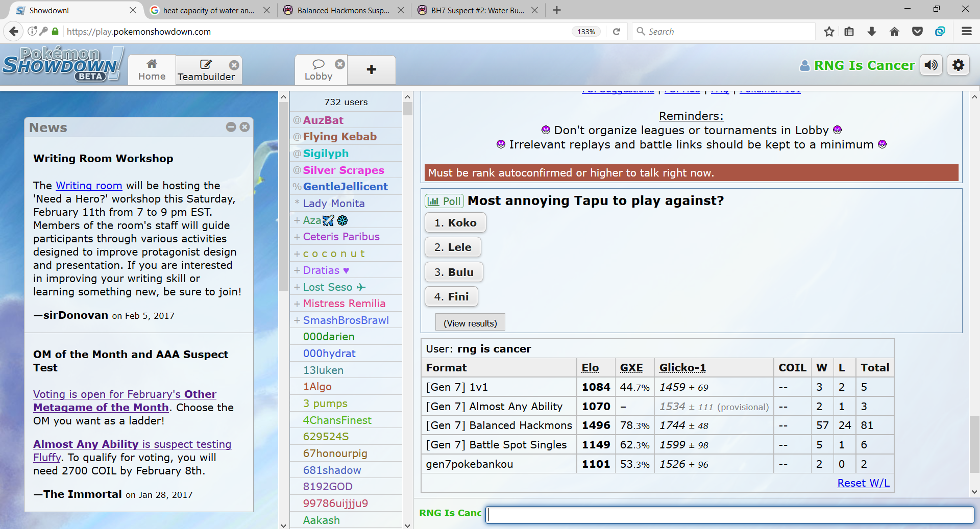Click the Reset W/L link
The height and width of the screenshot is (529, 980).
click(x=863, y=483)
